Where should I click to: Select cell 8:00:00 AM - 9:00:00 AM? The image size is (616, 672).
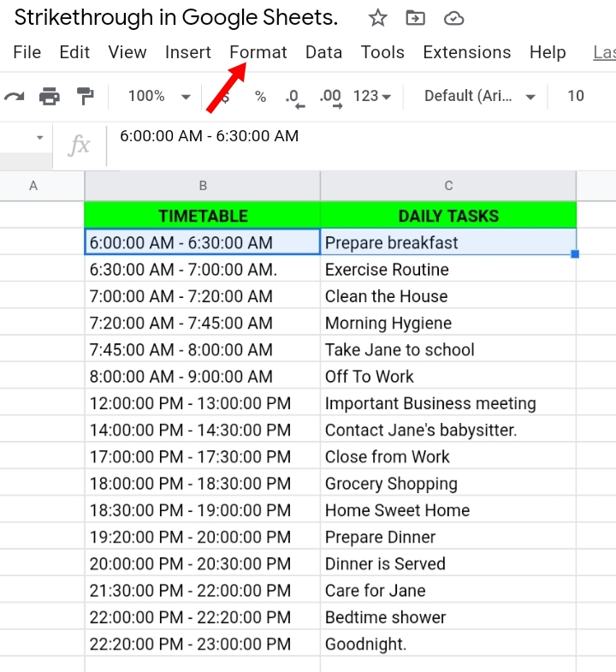203,376
